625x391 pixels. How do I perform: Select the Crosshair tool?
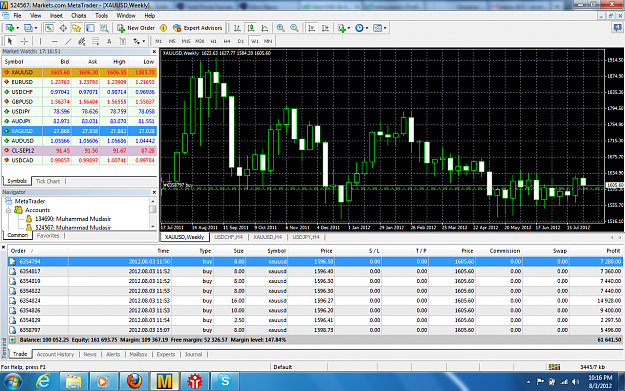(x=24, y=41)
